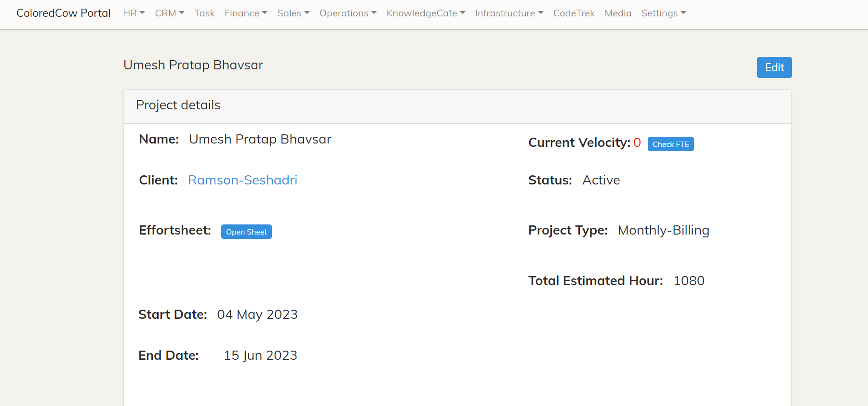Screen dimensions: 868x406
Task: Open the Settings dropdown
Action: tap(663, 13)
